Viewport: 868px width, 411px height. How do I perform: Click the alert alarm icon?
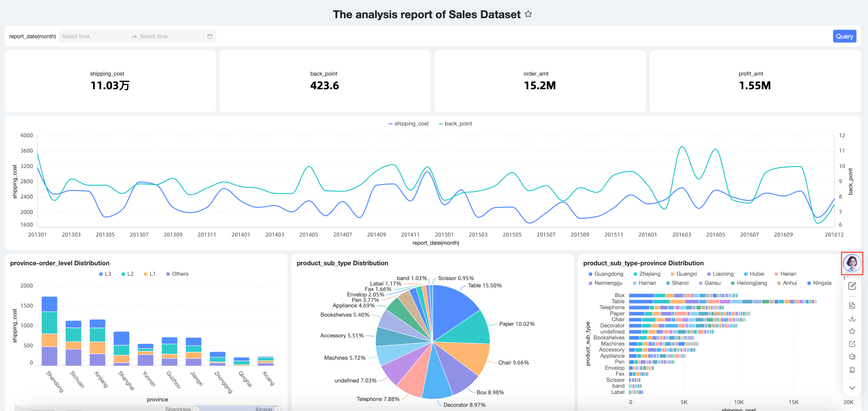852,369
